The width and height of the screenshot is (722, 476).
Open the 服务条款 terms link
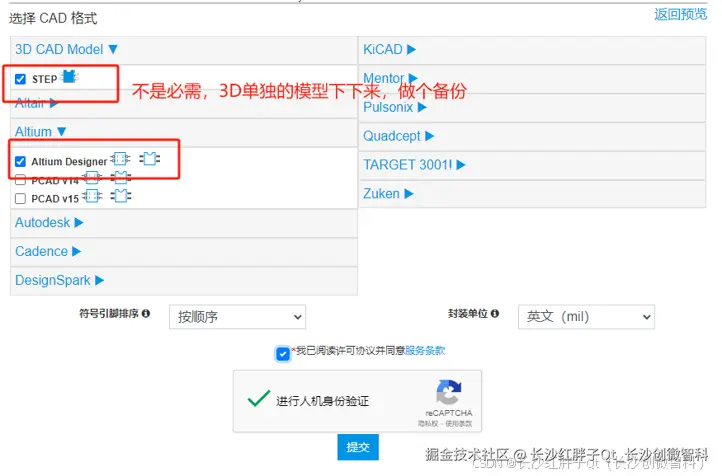click(x=425, y=351)
